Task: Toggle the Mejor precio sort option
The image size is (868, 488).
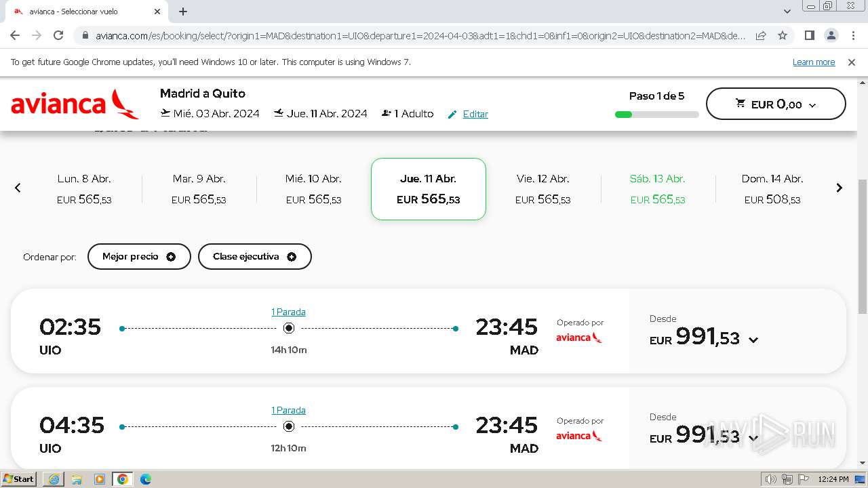Action: [139, 257]
